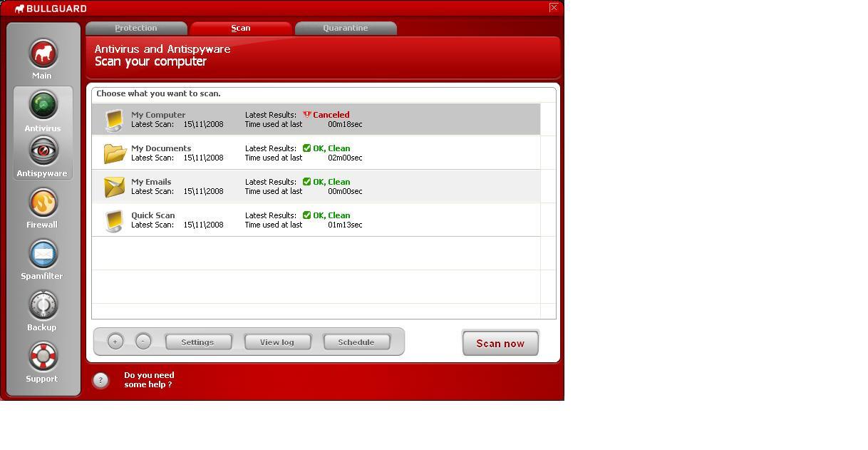Open the Quarantine tab
Screen dimensions: 868x450
click(x=346, y=28)
